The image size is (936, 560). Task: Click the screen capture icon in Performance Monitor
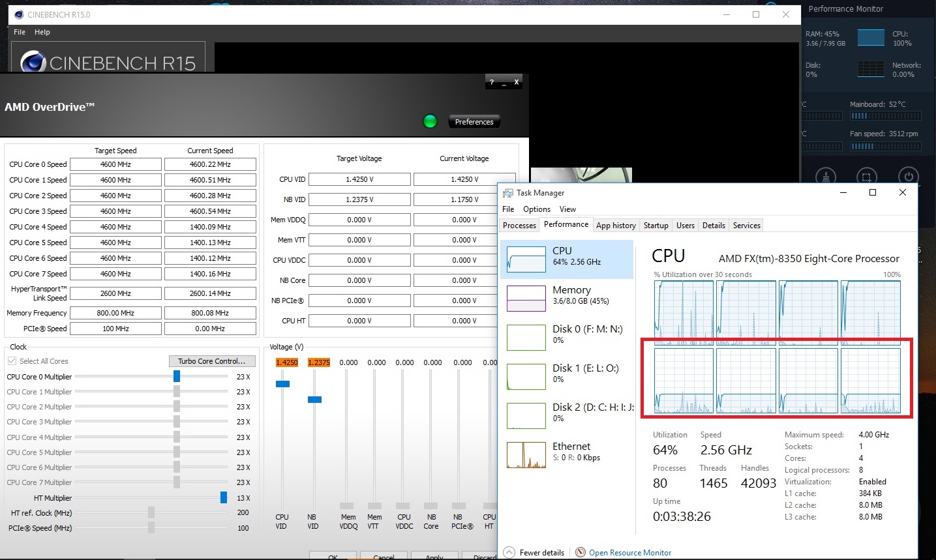click(866, 177)
